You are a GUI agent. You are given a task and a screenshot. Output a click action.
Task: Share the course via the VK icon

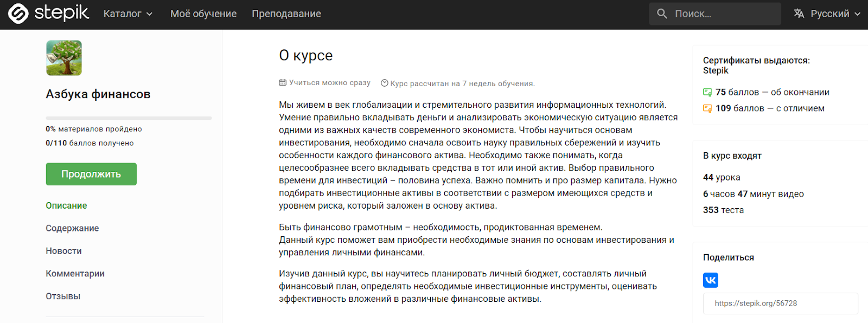710,280
